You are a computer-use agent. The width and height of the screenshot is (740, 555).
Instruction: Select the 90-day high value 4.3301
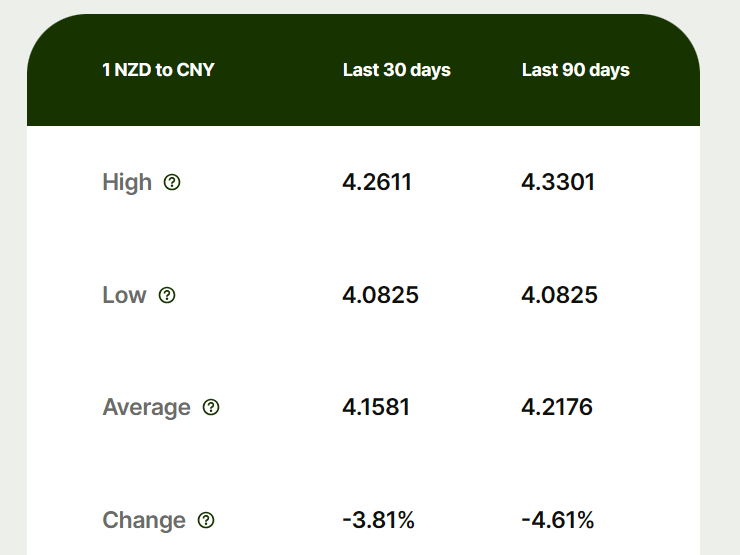[x=558, y=183]
